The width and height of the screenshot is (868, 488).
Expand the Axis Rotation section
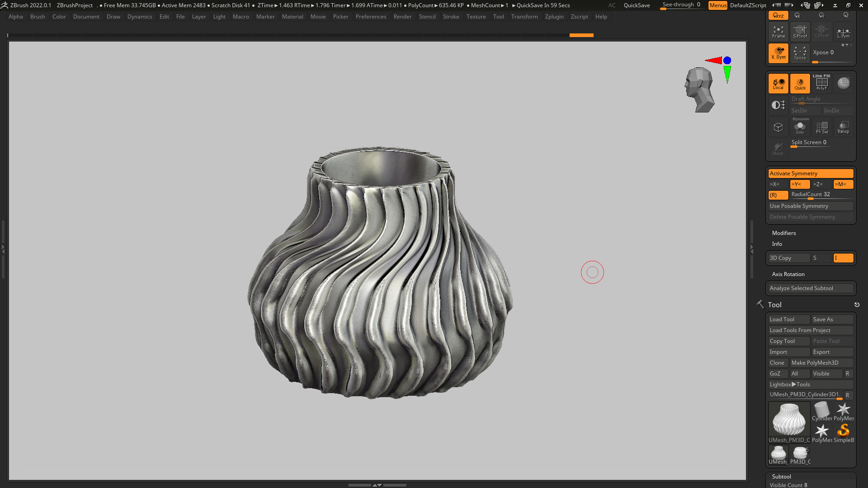coord(788,274)
